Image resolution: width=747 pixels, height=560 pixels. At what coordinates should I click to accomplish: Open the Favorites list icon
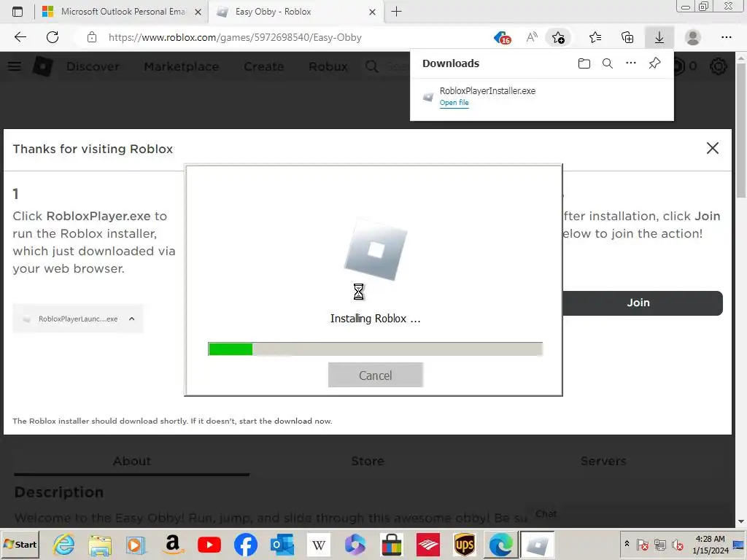click(x=595, y=37)
